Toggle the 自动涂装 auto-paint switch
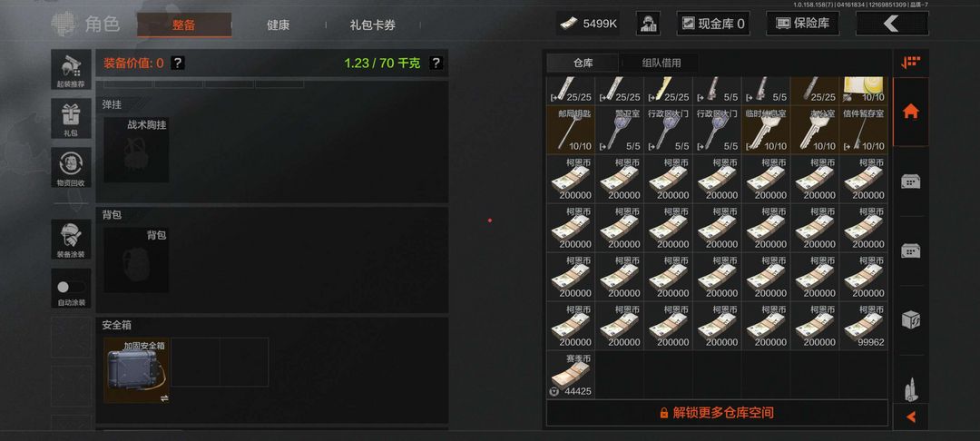 pos(71,288)
